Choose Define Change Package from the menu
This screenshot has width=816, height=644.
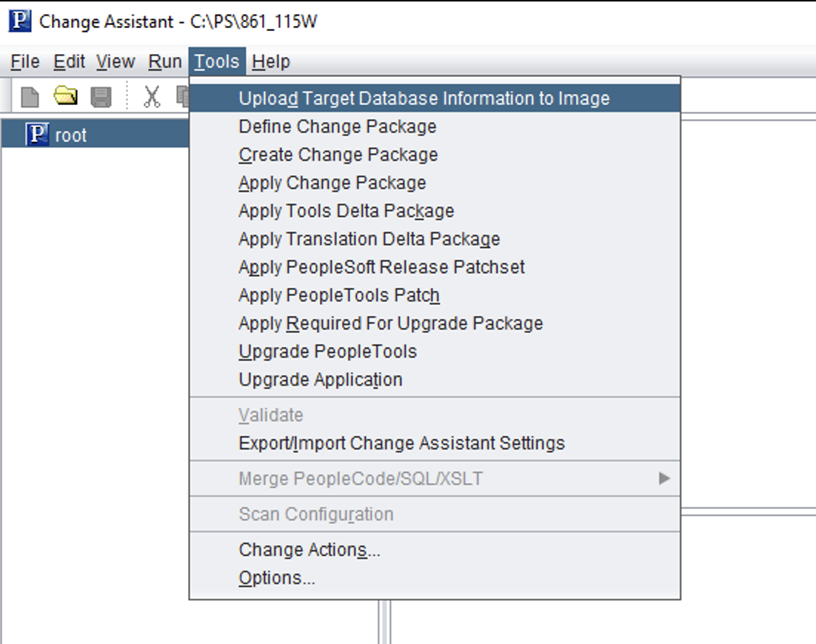click(x=338, y=126)
